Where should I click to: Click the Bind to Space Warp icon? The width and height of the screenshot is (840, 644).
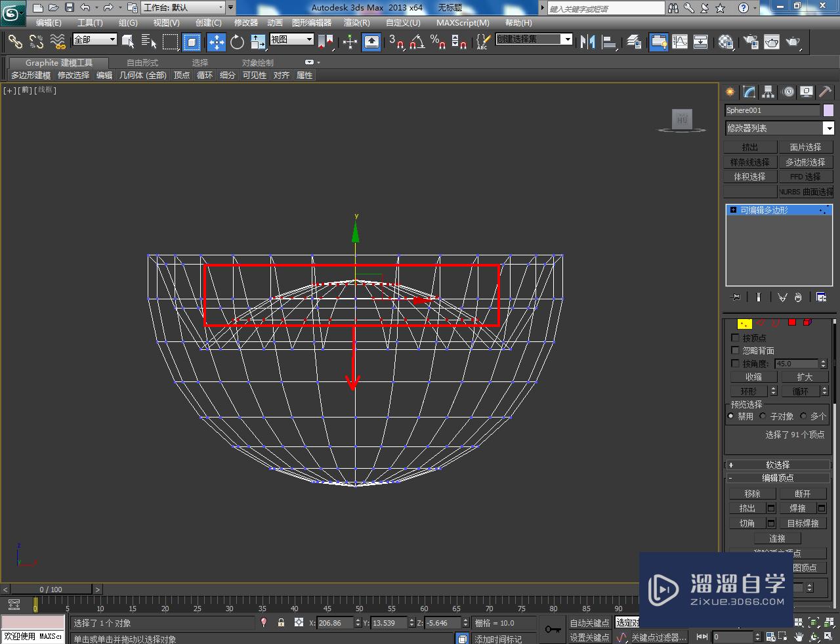point(58,42)
